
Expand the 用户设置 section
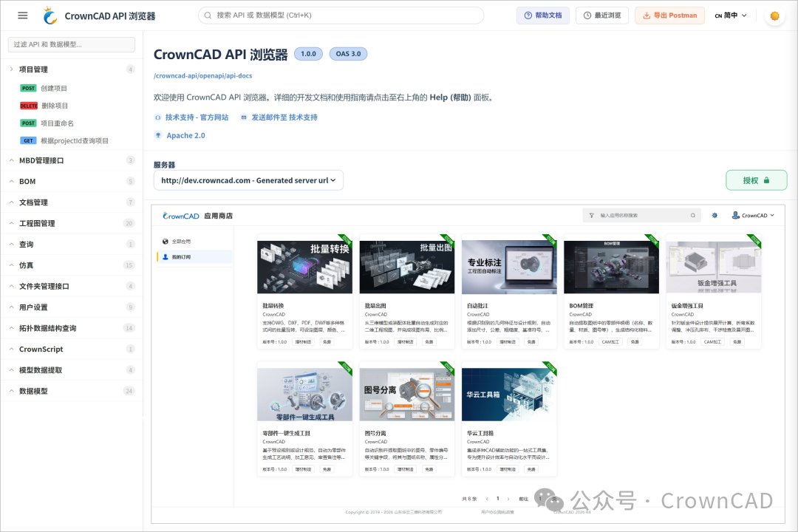(72, 307)
